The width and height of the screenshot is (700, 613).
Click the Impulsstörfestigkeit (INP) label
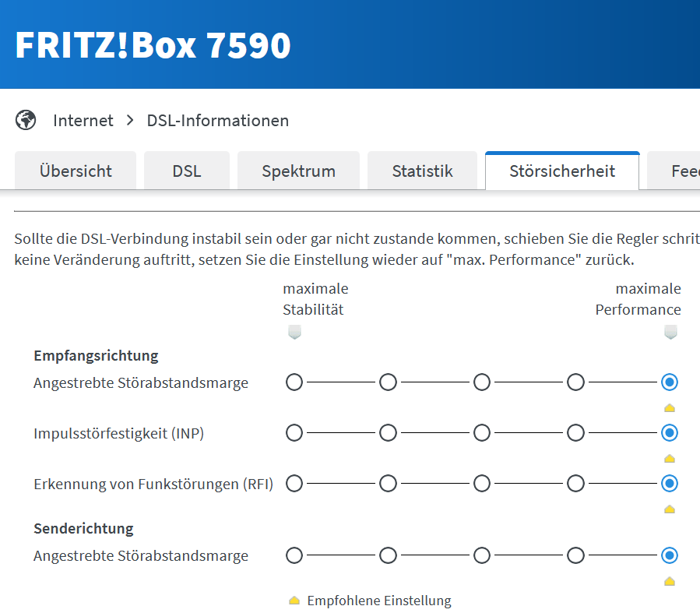coord(119,434)
